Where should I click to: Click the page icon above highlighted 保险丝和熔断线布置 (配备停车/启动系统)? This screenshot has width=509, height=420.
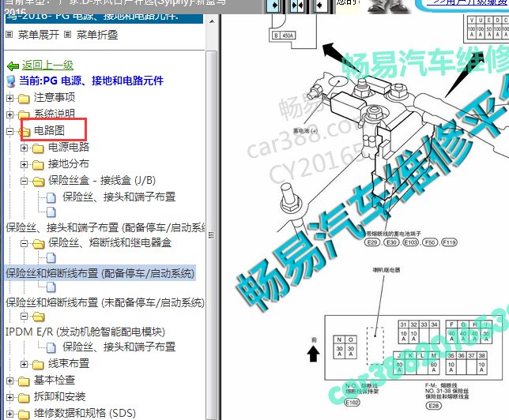51,258
